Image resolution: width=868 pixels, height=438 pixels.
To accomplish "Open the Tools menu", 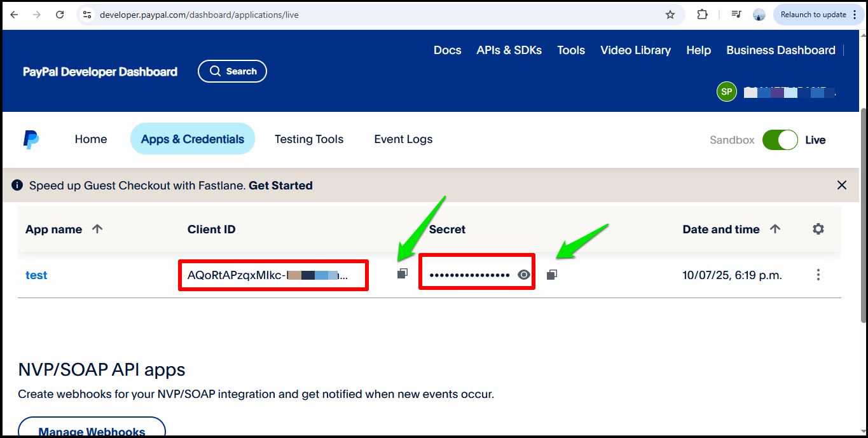I will tap(571, 50).
